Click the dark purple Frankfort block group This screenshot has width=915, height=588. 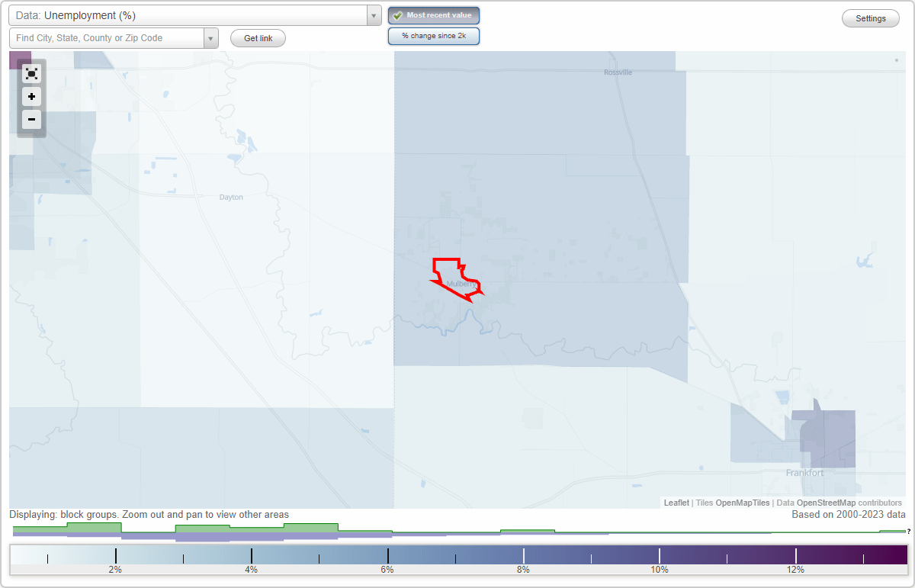(830, 439)
